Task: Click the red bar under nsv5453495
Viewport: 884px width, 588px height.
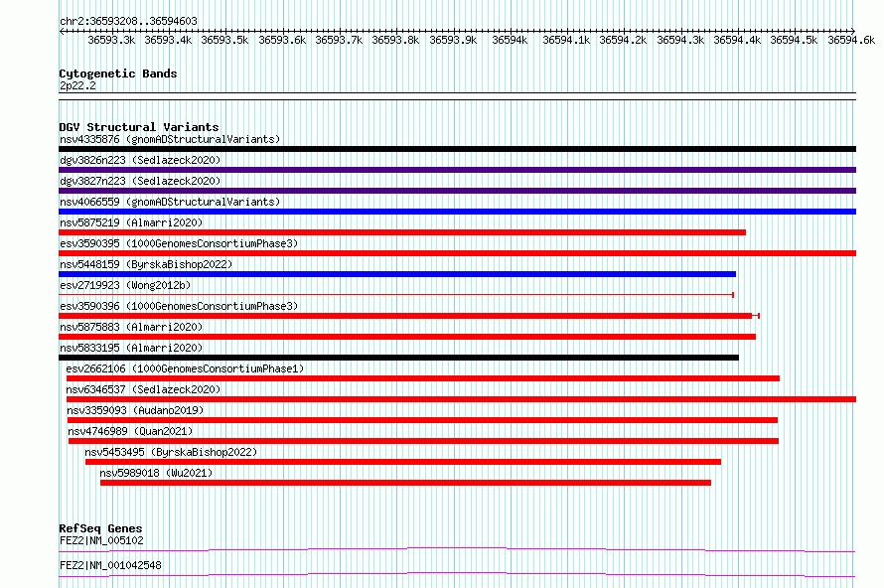Action: click(403, 462)
